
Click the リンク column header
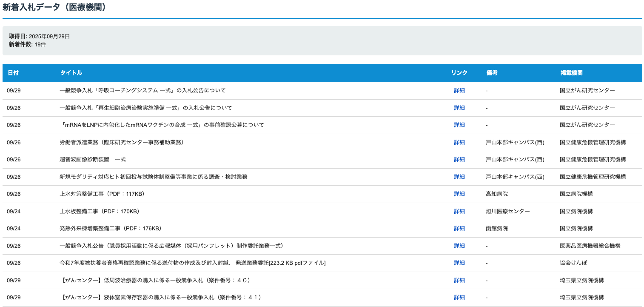tap(459, 73)
